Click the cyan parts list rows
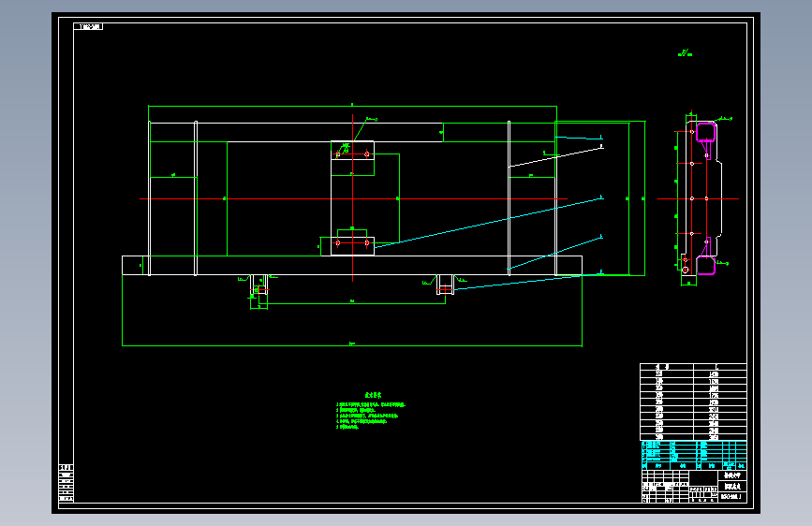 [x=693, y=455]
